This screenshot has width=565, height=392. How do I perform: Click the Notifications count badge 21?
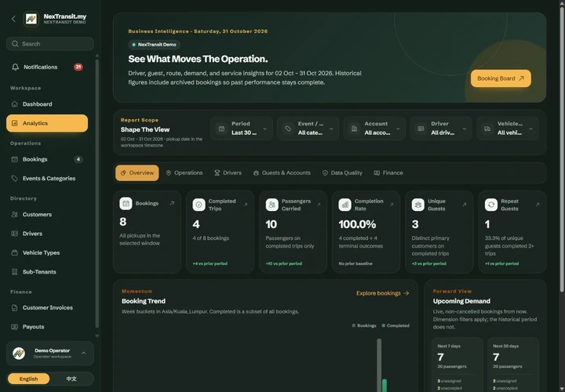click(x=78, y=67)
